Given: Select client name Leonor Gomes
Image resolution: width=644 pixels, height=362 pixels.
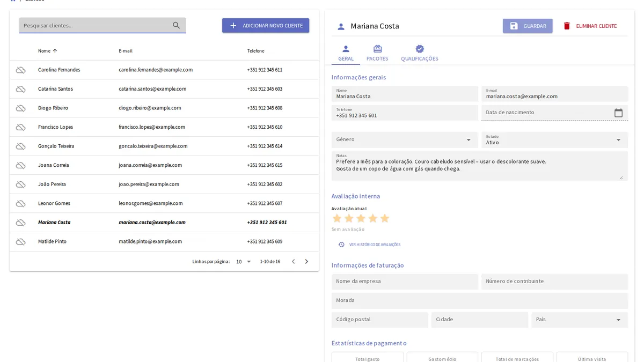Looking at the screenshot, I should pos(54,204).
